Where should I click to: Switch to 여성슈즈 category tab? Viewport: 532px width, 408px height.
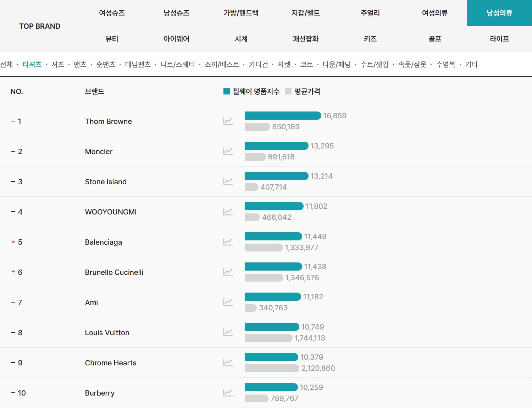tap(112, 13)
